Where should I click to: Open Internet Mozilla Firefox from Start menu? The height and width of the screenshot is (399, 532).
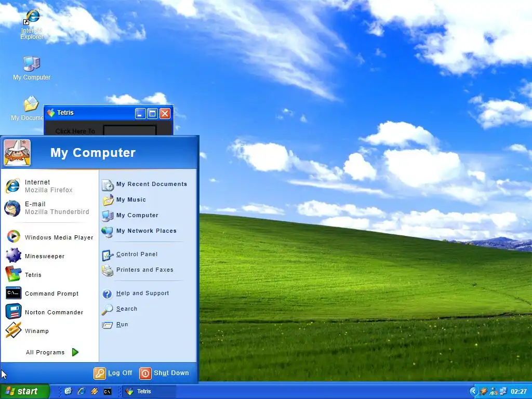point(49,186)
